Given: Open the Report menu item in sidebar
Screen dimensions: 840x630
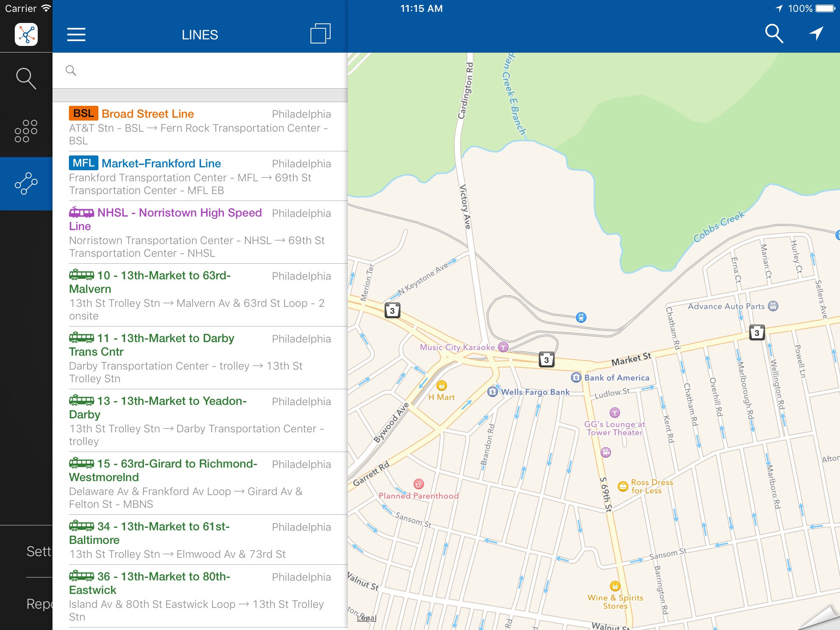Looking at the screenshot, I should [x=39, y=604].
